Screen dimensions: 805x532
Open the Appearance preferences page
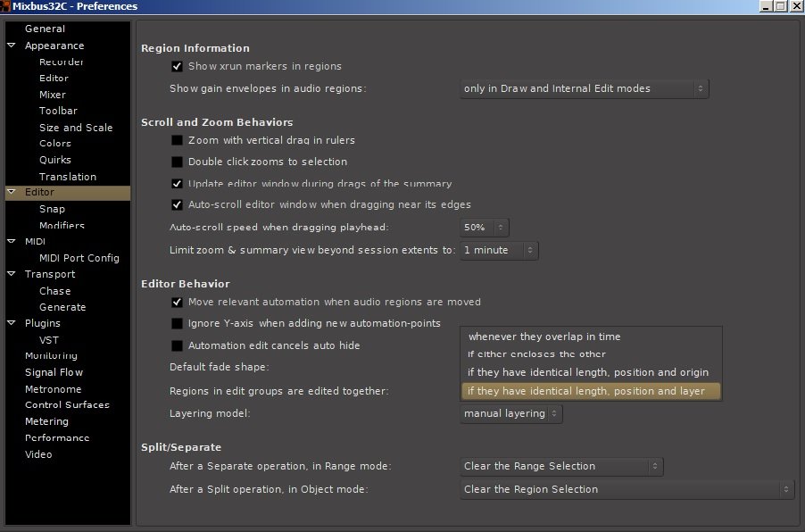[x=54, y=46]
